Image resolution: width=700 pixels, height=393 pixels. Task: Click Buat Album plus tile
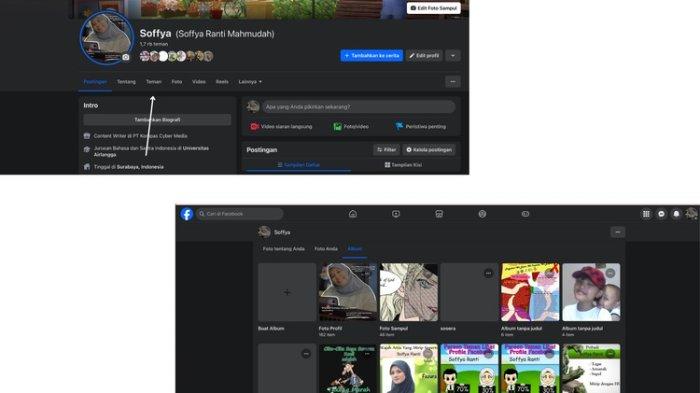(x=287, y=292)
